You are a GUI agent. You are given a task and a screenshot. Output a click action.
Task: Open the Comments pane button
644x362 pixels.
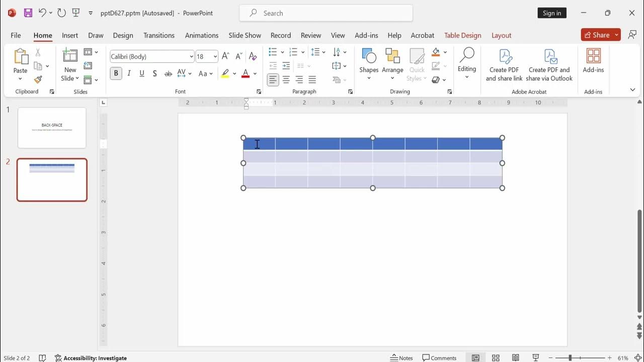click(439, 358)
